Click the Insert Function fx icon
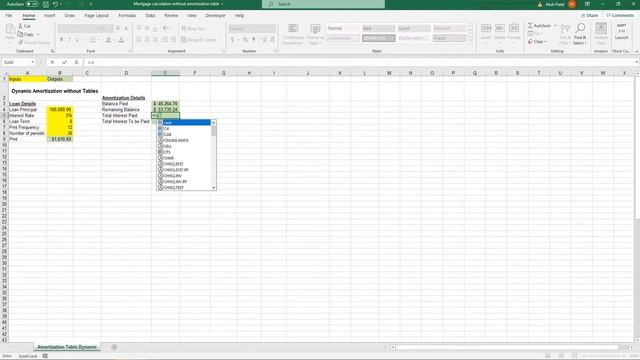Screen dimensions: 640x360 (76, 62)
